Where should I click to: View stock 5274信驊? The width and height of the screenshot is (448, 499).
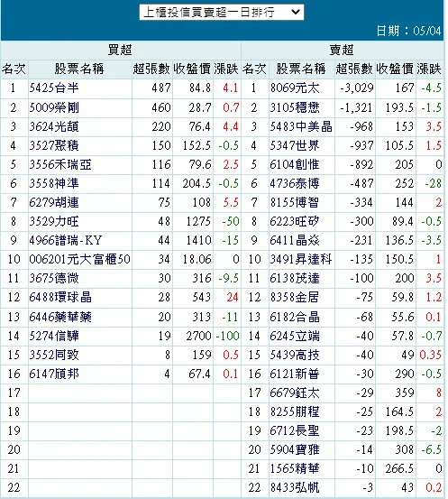click(54, 336)
